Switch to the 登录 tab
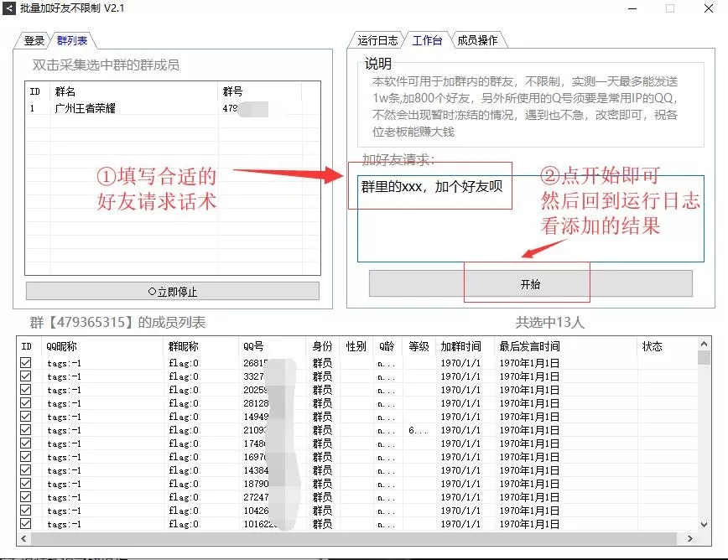The width and height of the screenshot is (728, 560). [34, 41]
